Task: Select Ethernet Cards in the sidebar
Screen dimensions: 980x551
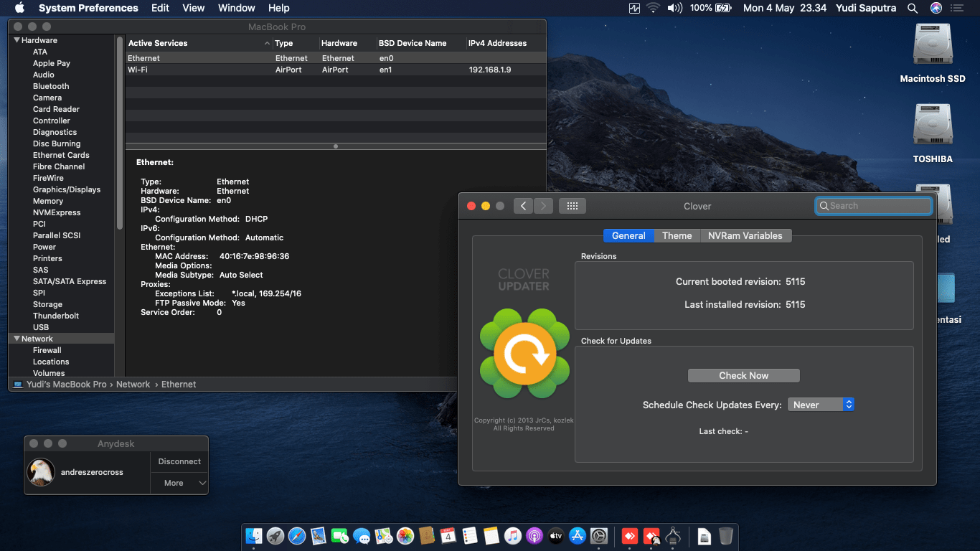Action: (61, 155)
